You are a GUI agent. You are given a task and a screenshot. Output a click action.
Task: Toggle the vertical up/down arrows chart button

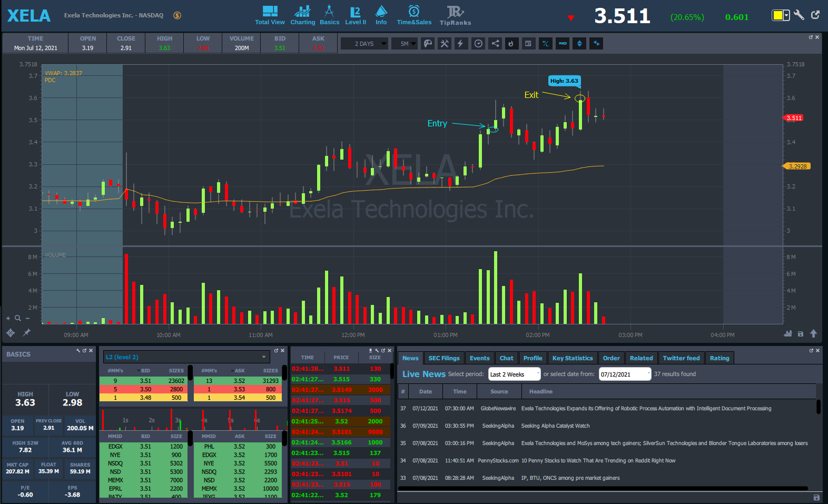tap(579, 44)
